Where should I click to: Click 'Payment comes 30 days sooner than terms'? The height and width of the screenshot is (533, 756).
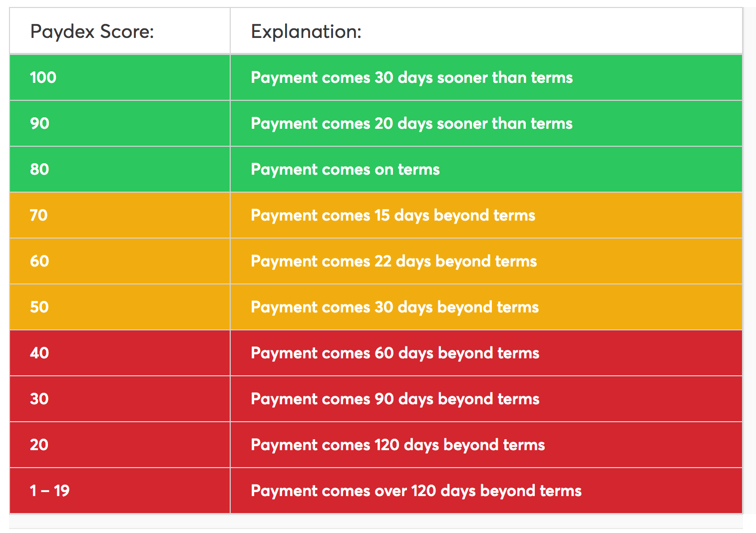tap(412, 78)
